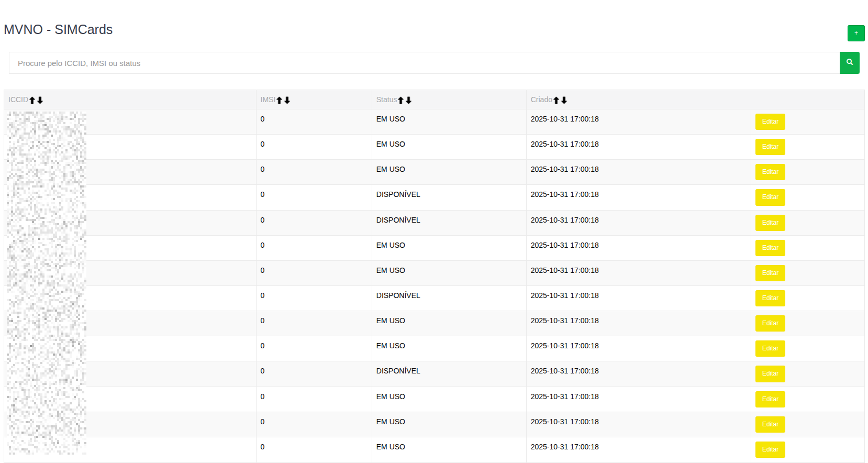The image size is (868, 463).
Task: Click the Status column header label
Action: [x=386, y=100]
